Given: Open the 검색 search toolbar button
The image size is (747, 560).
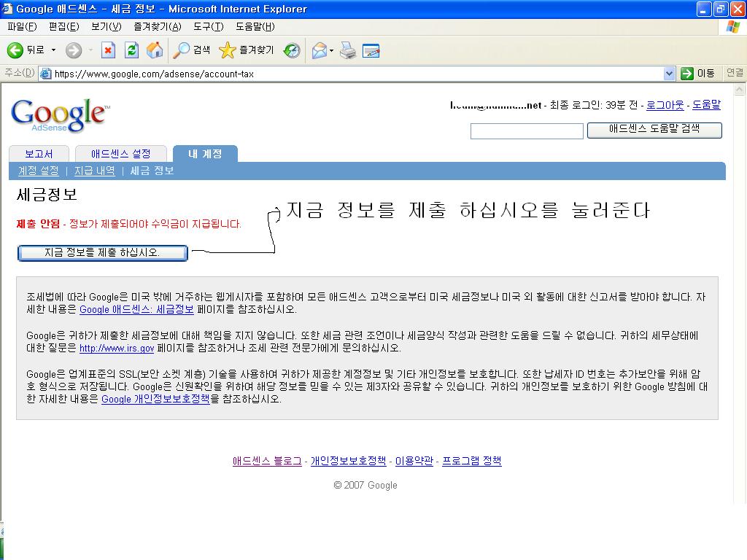Looking at the screenshot, I should (192, 50).
